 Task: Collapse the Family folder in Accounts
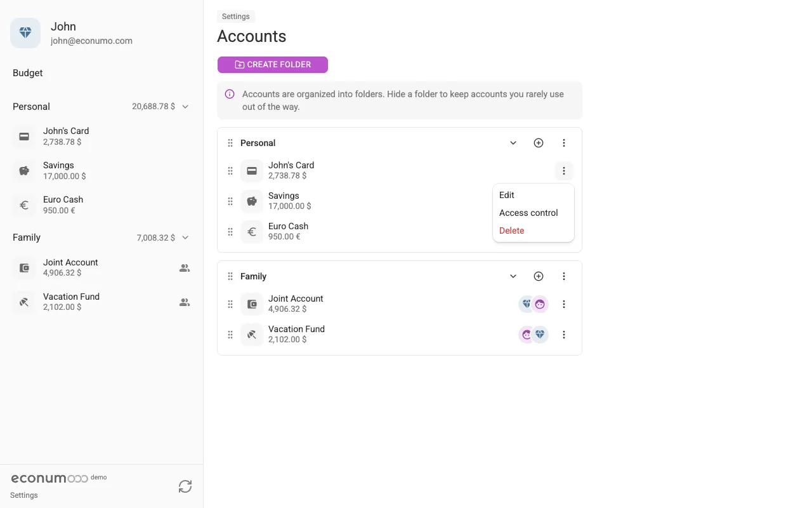pos(513,276)
